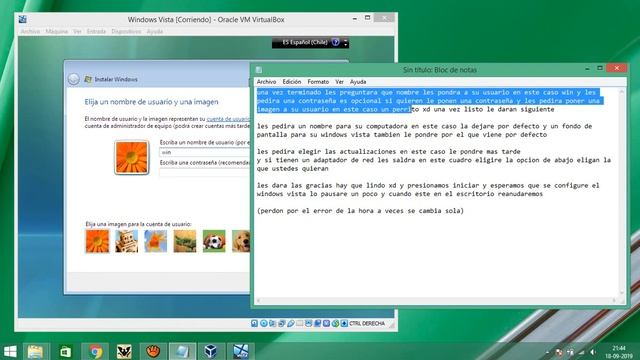
Task: Select ES Español (Chile) input language
Action: (x=305, y=42)
